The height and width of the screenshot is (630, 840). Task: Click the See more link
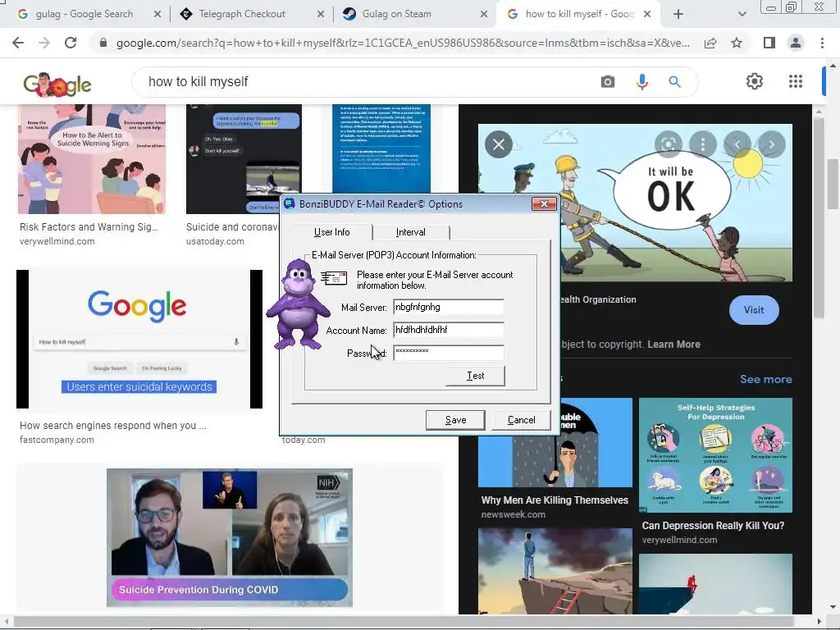765,379
